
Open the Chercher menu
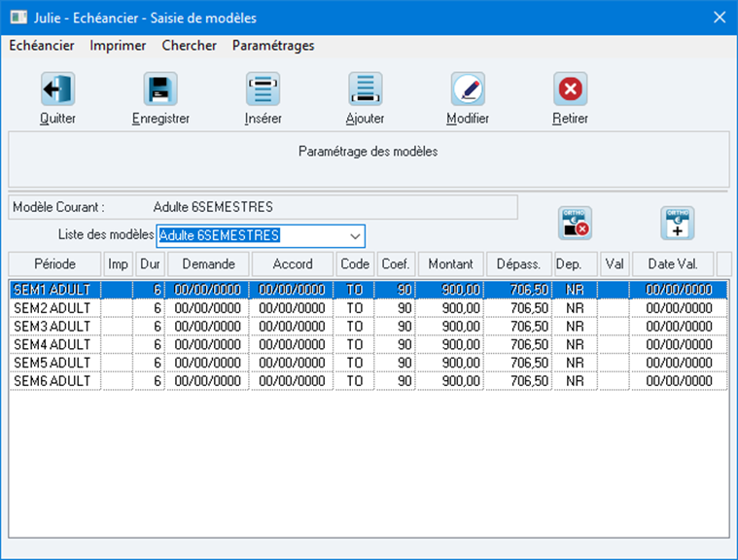190,45
